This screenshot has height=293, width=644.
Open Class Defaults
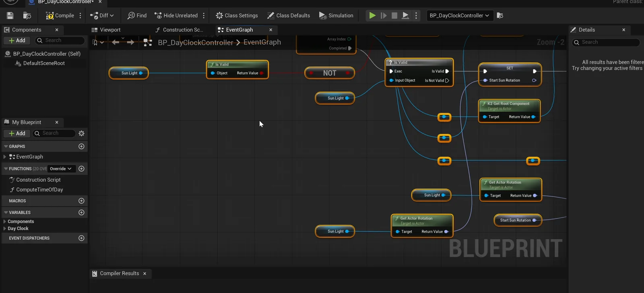[289, 16]
